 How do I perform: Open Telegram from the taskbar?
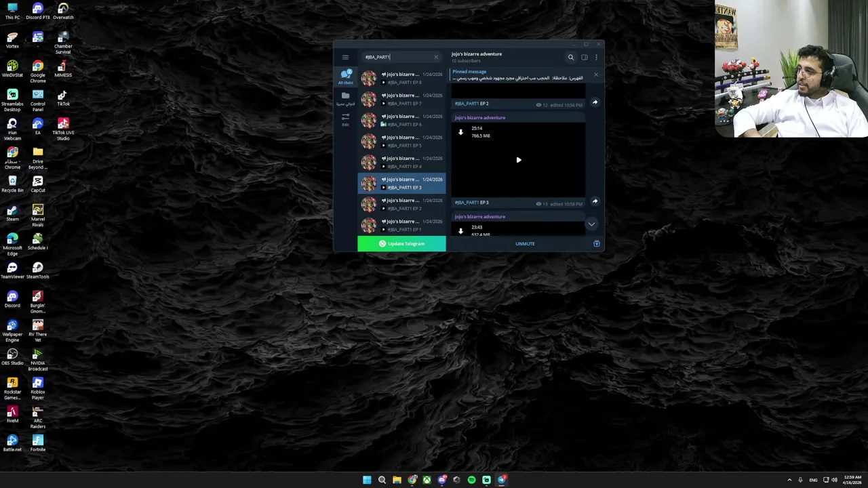(502, 480)
